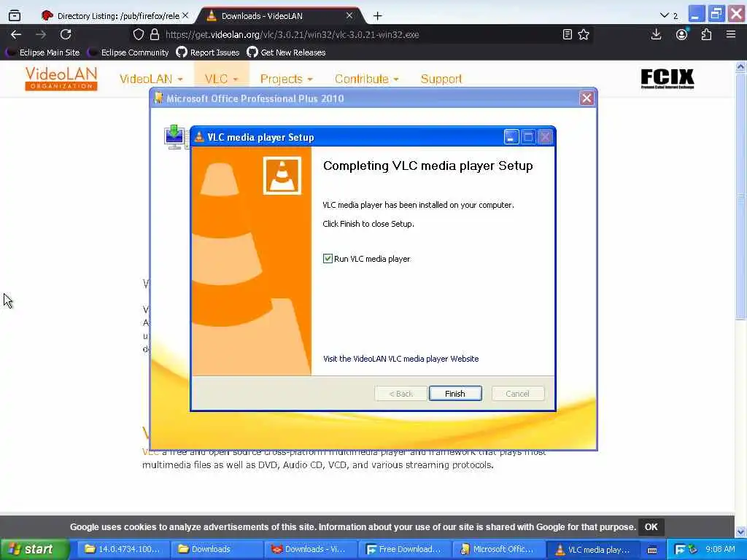Click the keyboard icon in the taskbar

click(x=652, y=550)
